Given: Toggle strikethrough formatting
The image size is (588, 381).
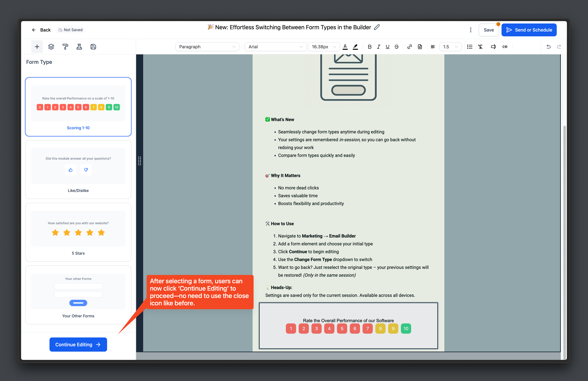Looking at the screenshot, I should [x=397, y=47].
